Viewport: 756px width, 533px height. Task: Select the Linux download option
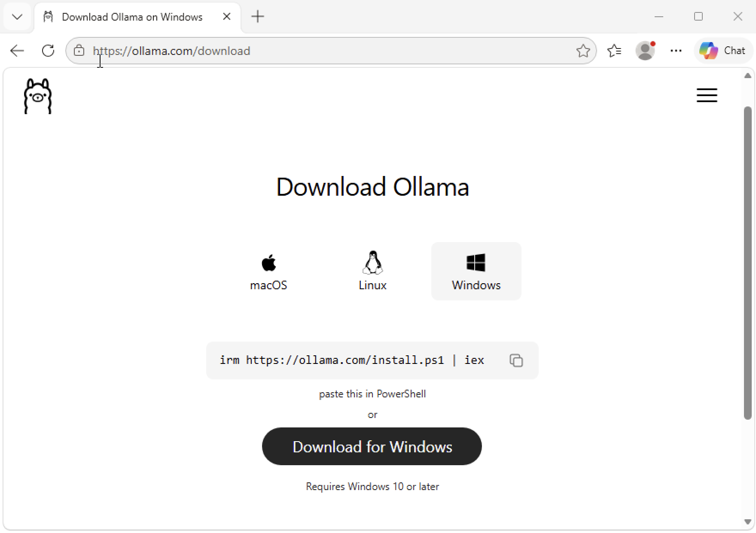[372, 271]
